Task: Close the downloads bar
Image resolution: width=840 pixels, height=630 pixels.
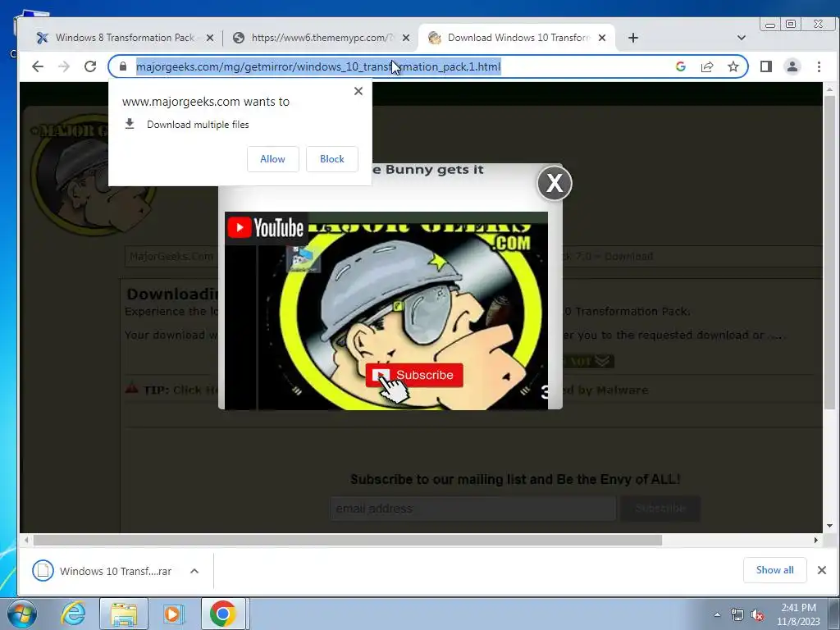Action: (x=822, y=570)
